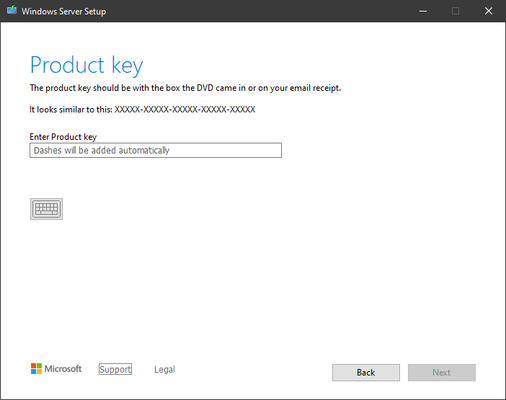Click the Enter Product key label
This screenshot has width=506, height=400.
63,137
